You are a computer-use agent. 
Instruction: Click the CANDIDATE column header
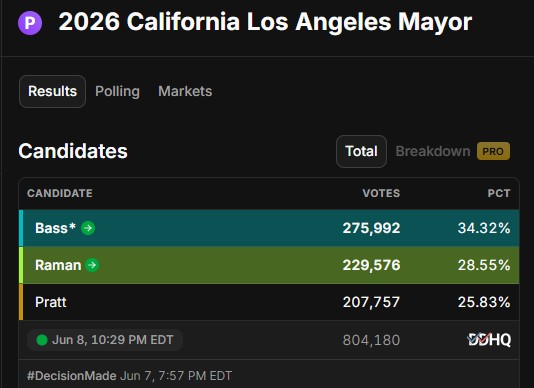tap(60, 193)
